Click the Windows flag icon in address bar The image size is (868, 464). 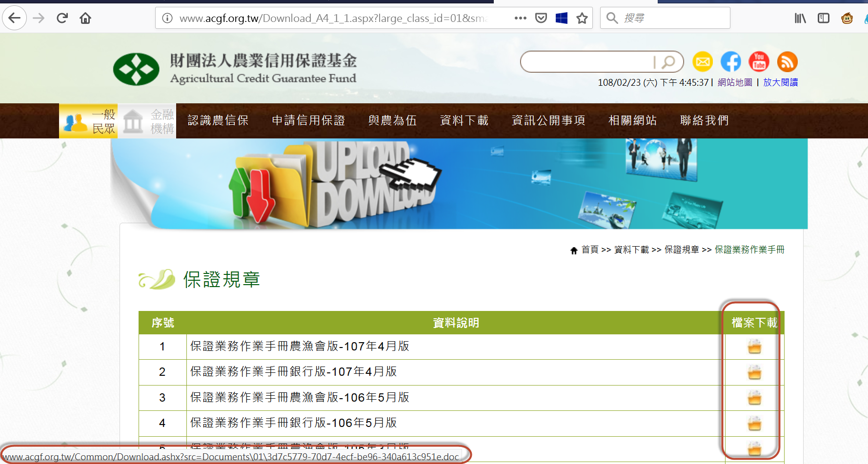(562, 18)
